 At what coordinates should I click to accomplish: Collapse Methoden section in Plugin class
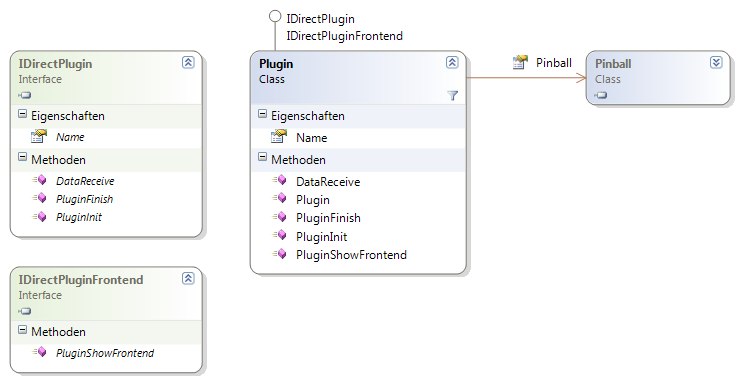pyautogui.click(x=263, y=157)
